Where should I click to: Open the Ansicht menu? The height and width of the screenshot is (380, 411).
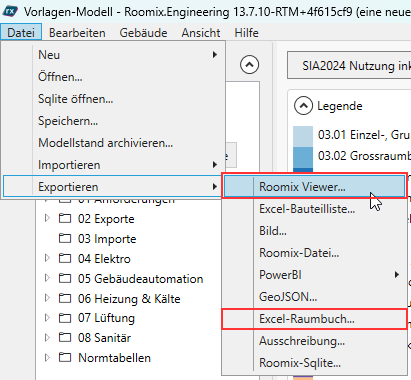point(201,33)
